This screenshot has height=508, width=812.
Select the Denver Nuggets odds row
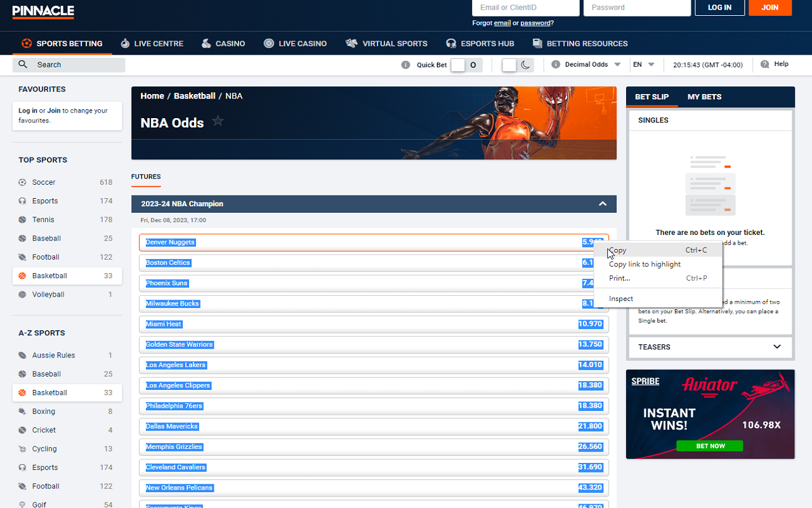point(374,243)
